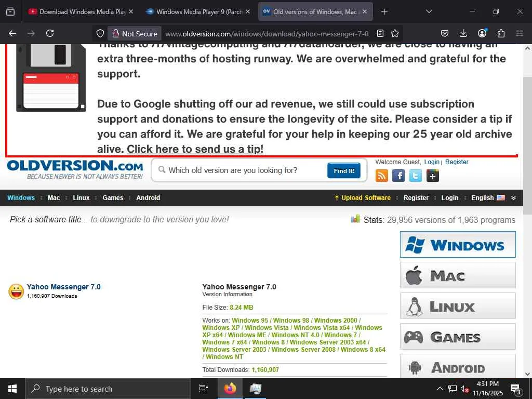Image resolution: width=532 pixels, height=399 pixels.
Task: Switch to Windows Media Player 9 tab
Action: pos(198,12)
